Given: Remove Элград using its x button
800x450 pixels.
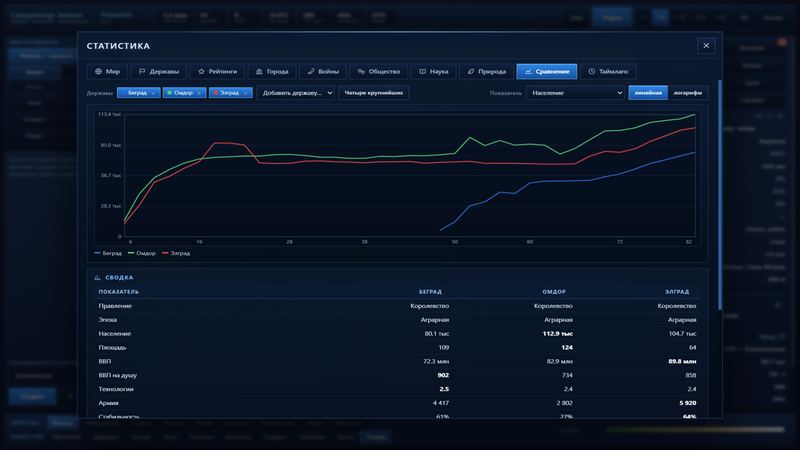Looking at the screenshot, I should tap(245, 93).
